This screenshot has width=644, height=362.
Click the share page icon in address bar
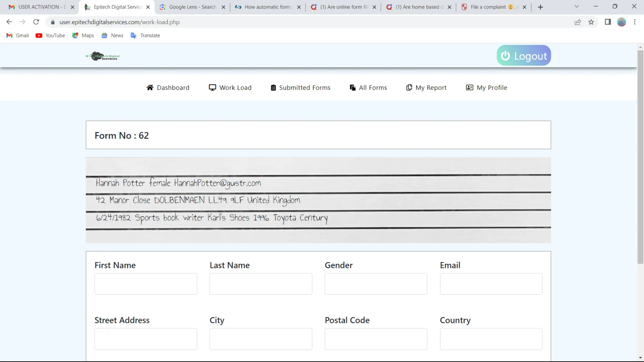click(578, 22)
